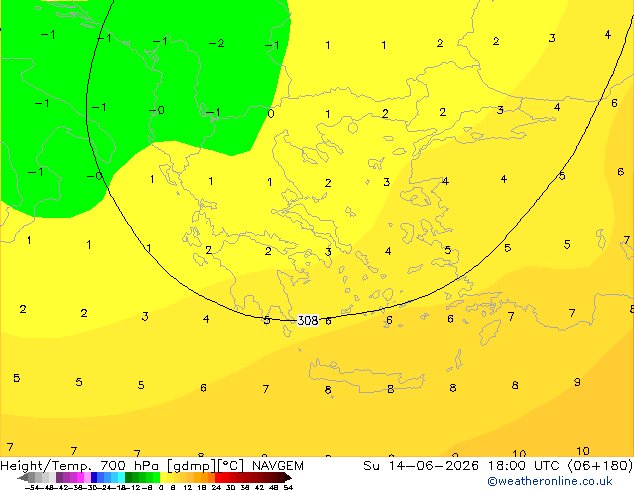This screenshot has width=634, height=490.
Task: Pick the yellow 0 degree legend swatch
Action: [164, 477]
